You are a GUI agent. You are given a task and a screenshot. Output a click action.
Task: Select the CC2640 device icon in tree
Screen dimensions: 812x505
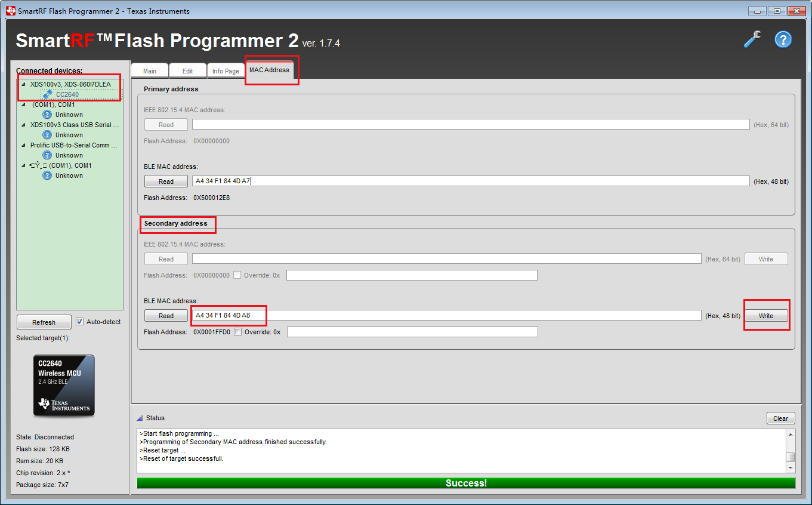[48, 94]
